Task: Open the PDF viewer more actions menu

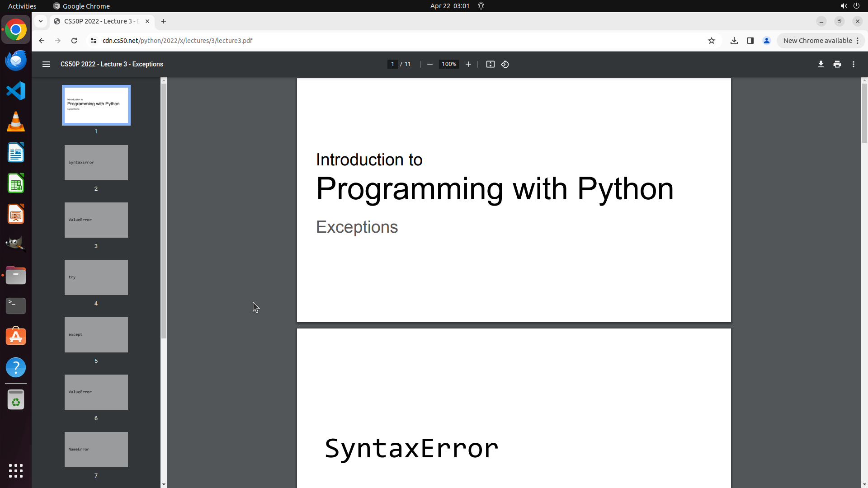Action: point(853,64)
